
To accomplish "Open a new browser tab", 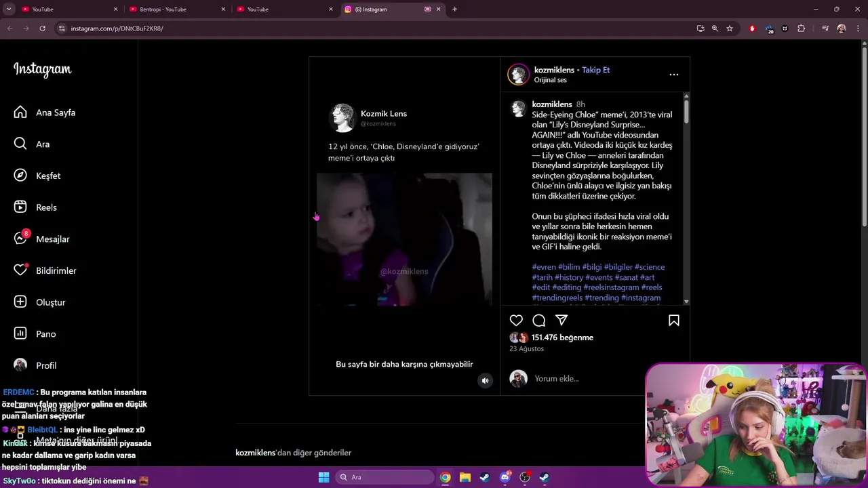I will 454,9.
